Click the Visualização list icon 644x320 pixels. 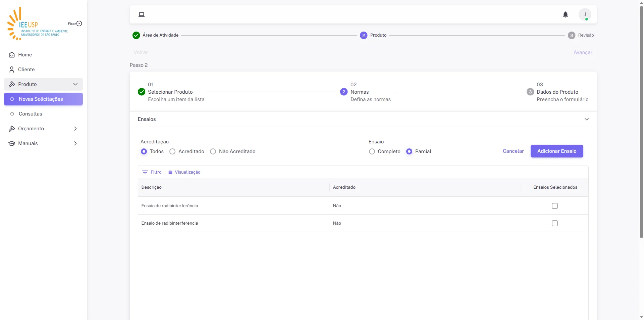point(170,172)
